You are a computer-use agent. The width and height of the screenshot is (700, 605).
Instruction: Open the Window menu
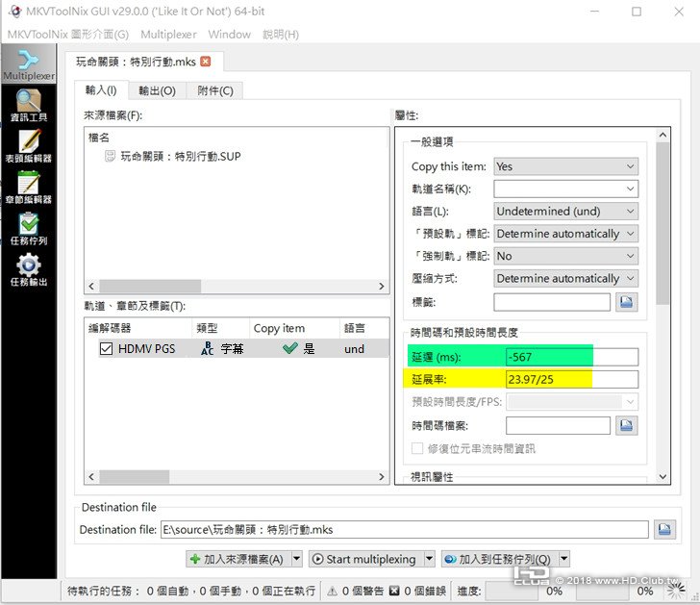229,35
